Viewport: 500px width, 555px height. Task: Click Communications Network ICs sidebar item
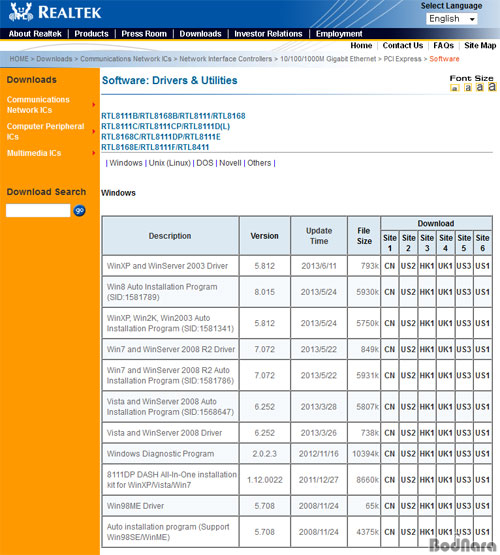pyautogui.click(x=38, y=105)
